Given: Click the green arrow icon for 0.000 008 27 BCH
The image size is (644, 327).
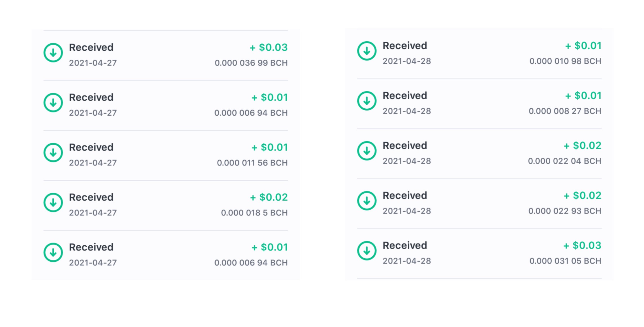Looking at the screenshot, I should [367, 101].
